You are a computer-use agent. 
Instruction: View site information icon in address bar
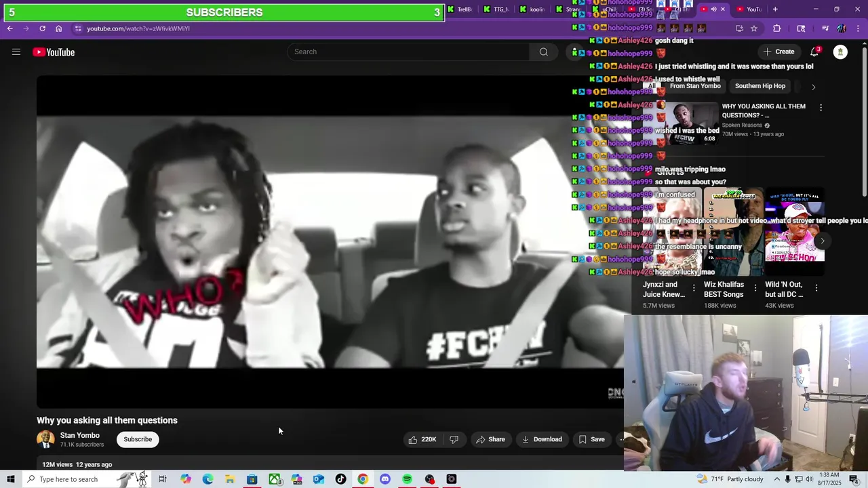[78, 28]
